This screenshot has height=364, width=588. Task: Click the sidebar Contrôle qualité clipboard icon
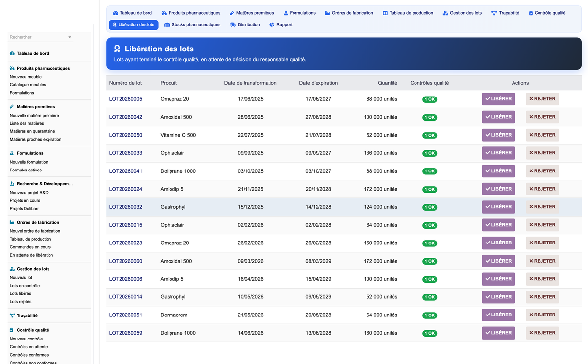click(12, 330)
